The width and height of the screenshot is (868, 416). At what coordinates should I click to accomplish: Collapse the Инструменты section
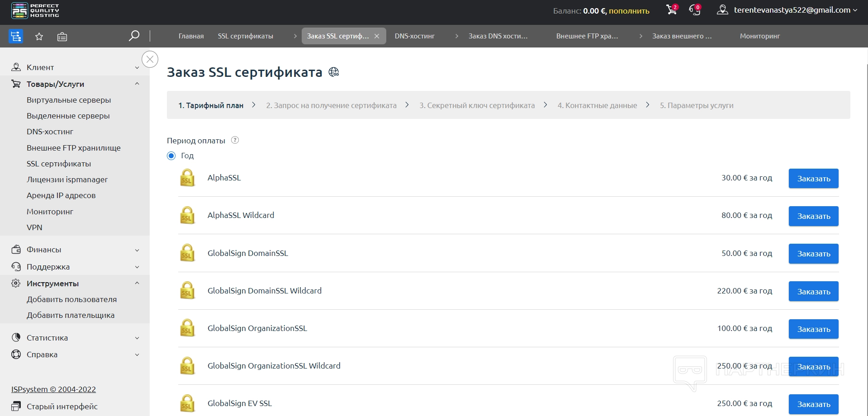137,283
